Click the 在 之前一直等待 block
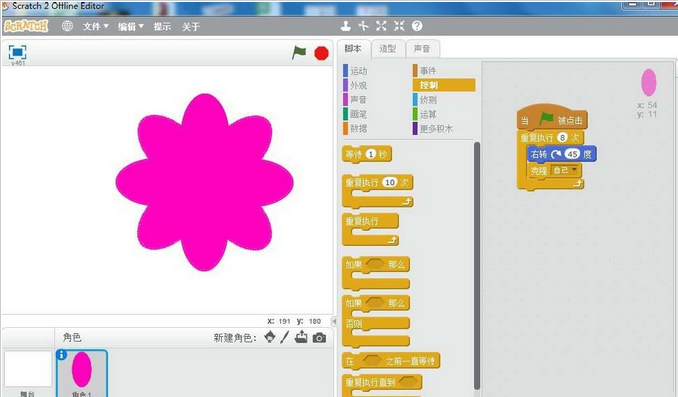This screenshot has height=397, width=678. tap(390, 361)
